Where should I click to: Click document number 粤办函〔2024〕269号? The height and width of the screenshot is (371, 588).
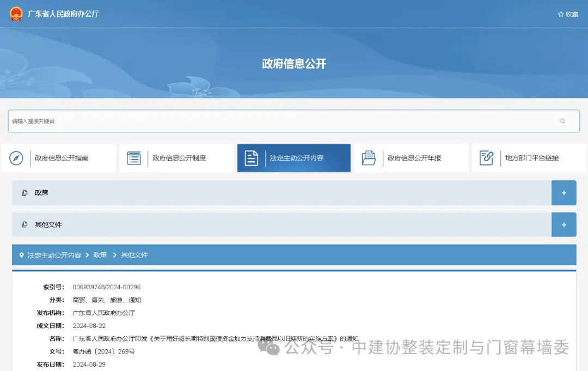pyautogui.click(x=103, y=351)
